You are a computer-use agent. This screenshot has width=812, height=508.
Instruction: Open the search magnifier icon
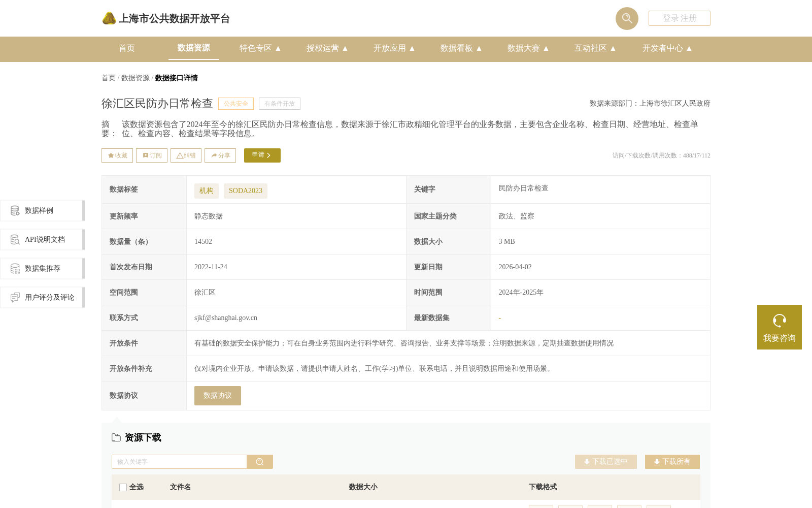[627, 18]
